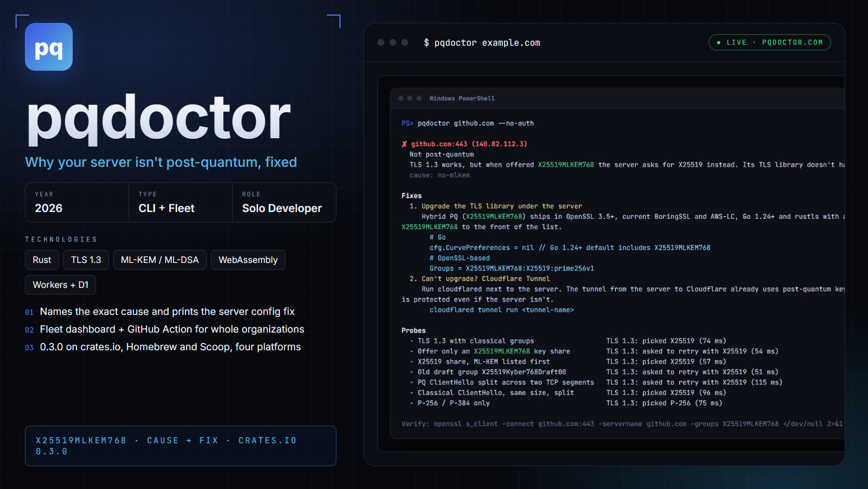The image size is (868, 489).
Task: Click the tagline "Why your server isn't post-quantum, fixed"
Action: [x=161, y=162]
